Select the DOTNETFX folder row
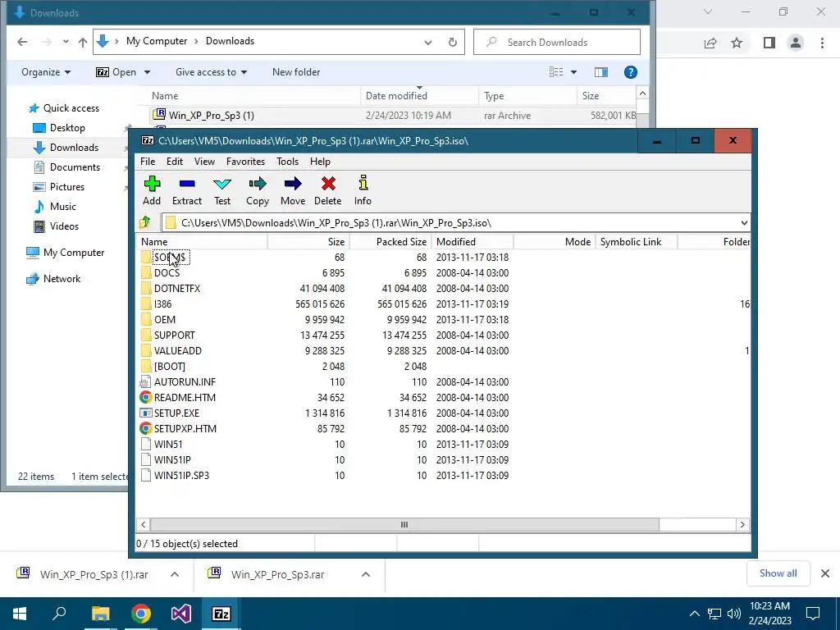Viewport: 840px width, 630px height. tap(442, 288)
